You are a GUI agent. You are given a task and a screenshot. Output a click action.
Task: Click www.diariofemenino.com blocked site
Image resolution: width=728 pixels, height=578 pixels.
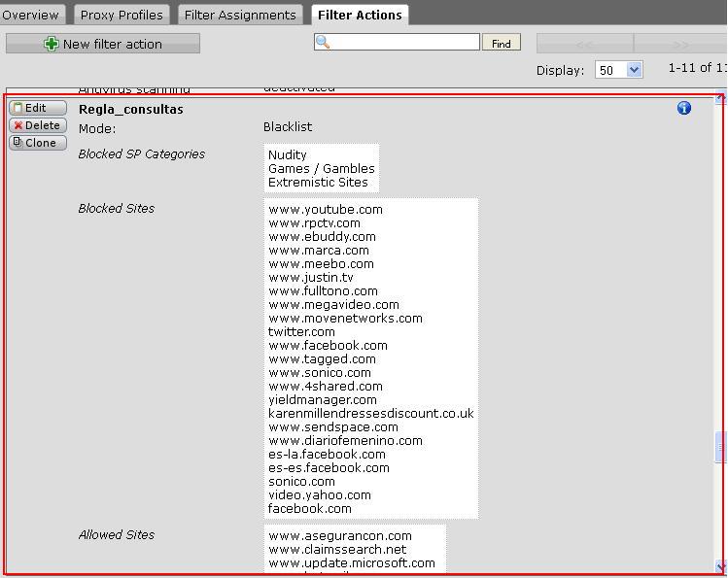345,441
